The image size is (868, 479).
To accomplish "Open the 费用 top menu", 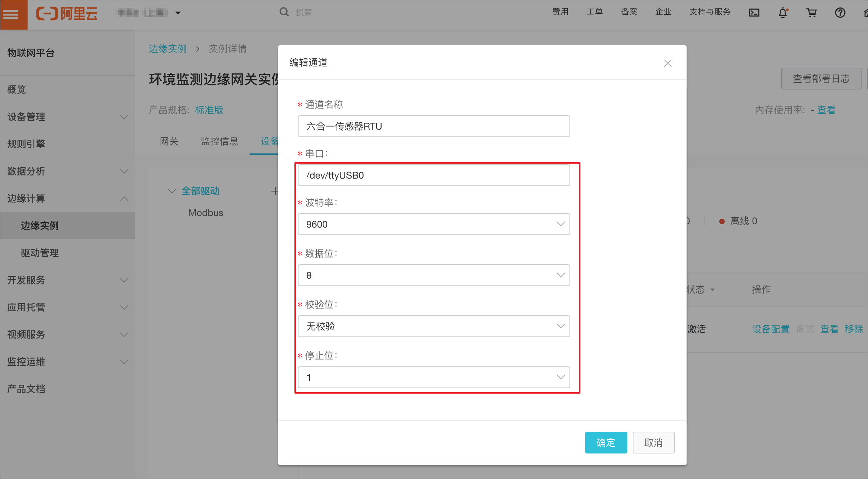I will click(x=560, y=12).
